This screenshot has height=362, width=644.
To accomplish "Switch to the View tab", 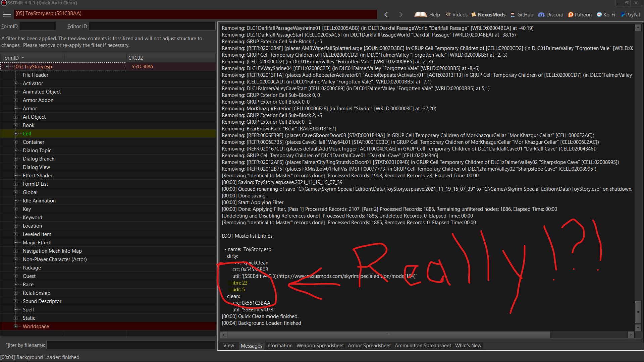I will (229, 346).
